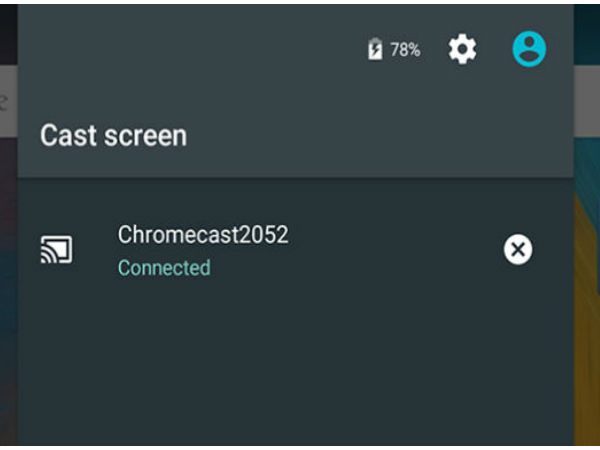Tap the blue user account avatar
The width and height of the screenshot is (600, 450).
(529, 49)
